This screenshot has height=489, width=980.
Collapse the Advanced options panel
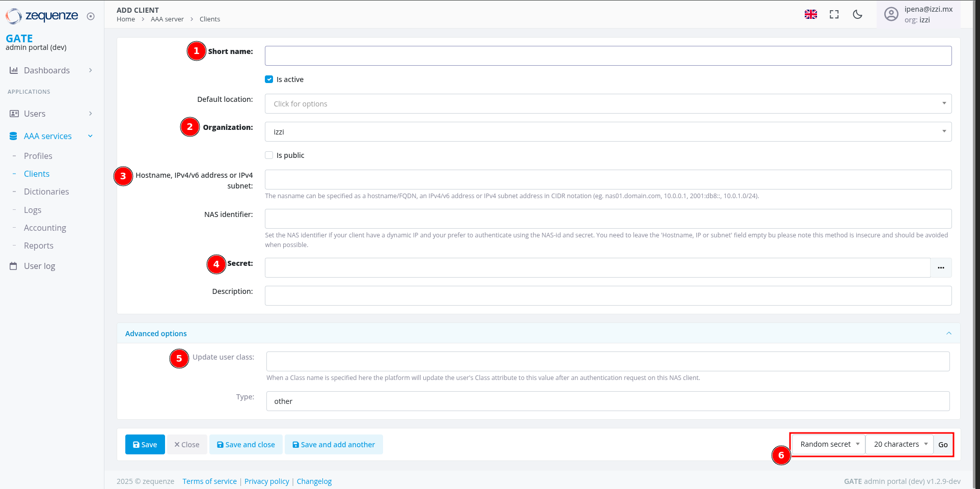point(948,333)
